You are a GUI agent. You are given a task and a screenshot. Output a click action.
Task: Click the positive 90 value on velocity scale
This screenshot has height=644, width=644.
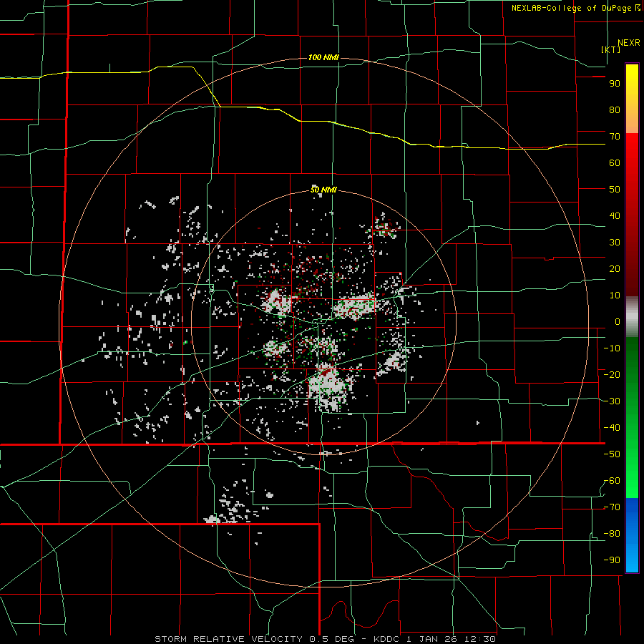click(615, 84)
